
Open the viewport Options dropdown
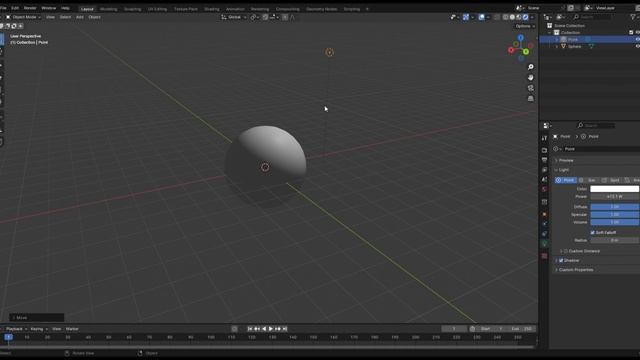click(x=525, y=26)
